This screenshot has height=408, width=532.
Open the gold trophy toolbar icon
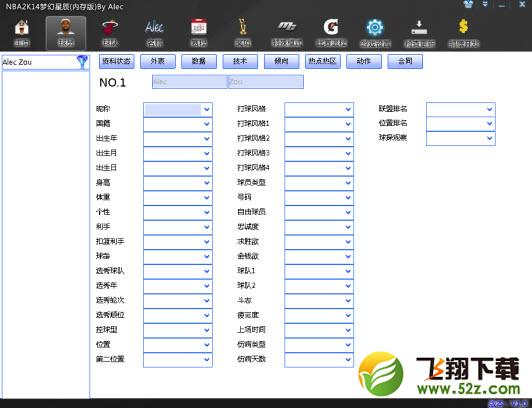(x=243, y=27)
